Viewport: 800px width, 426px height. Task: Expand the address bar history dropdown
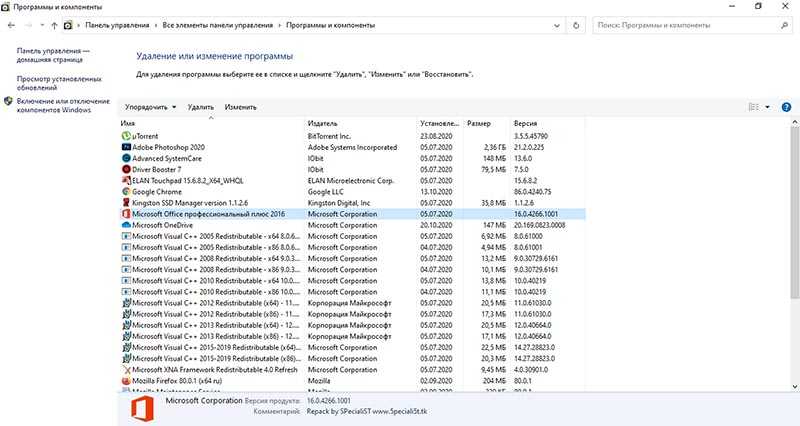coord(557,25)
